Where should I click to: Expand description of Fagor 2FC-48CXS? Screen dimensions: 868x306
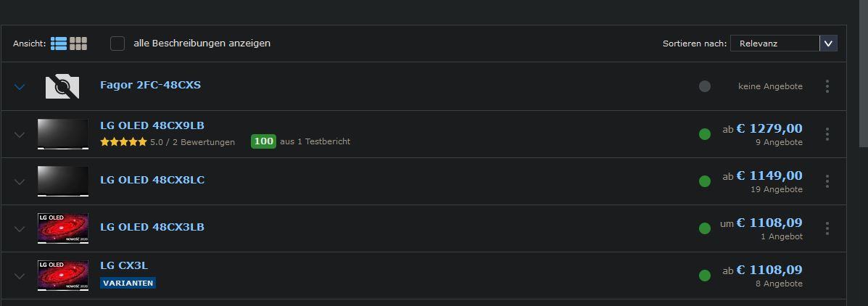tap(20, 87)
